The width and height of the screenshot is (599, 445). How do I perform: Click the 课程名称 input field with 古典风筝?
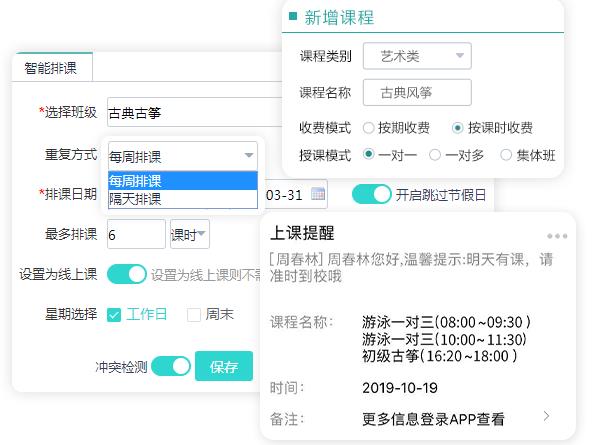pos(417,92)
